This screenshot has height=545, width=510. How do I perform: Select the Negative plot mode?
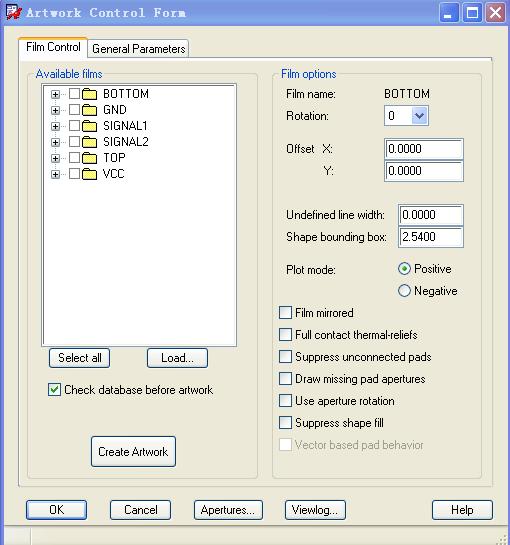click(x=404, y=291)
